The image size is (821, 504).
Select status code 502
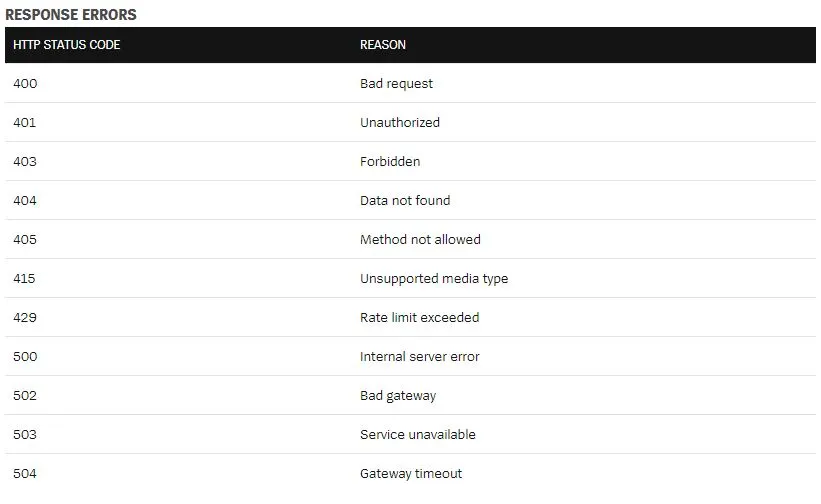[25, 396]
